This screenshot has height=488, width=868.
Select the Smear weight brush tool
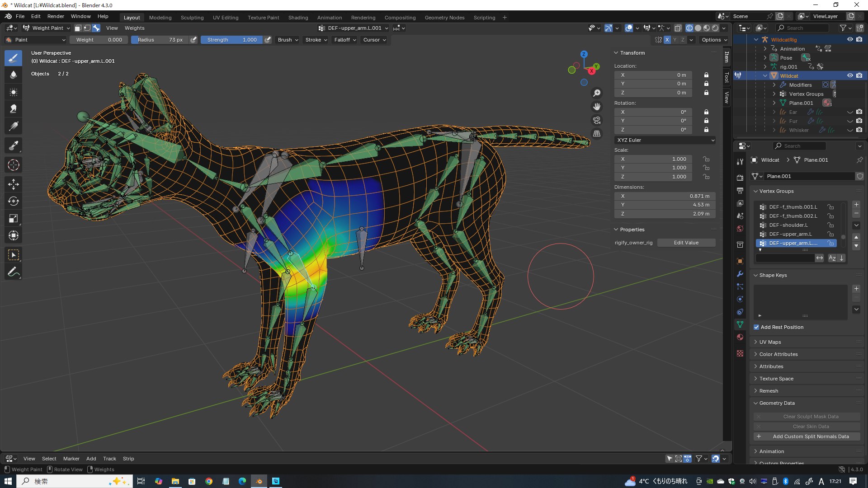[14, 109]
